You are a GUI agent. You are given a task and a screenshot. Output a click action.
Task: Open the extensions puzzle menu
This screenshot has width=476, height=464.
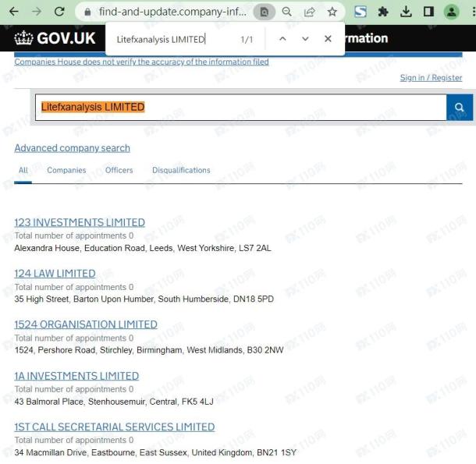(x=383, y=12)
